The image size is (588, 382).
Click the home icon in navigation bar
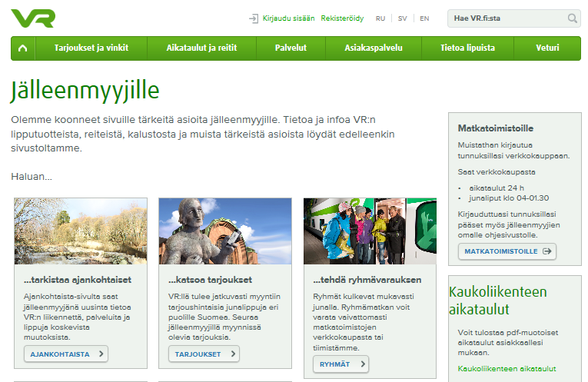click(23, 48)
